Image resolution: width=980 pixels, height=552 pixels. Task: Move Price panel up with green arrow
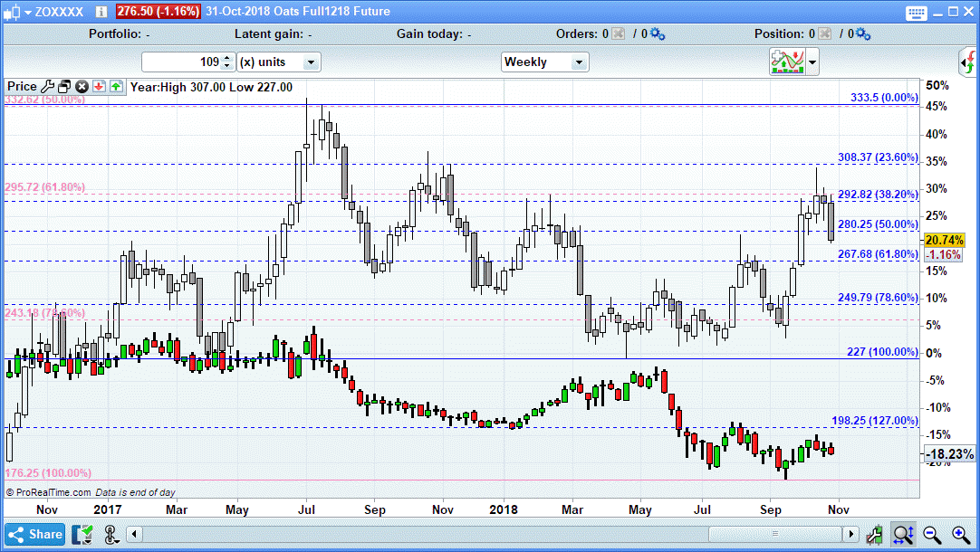coord(116,87)
